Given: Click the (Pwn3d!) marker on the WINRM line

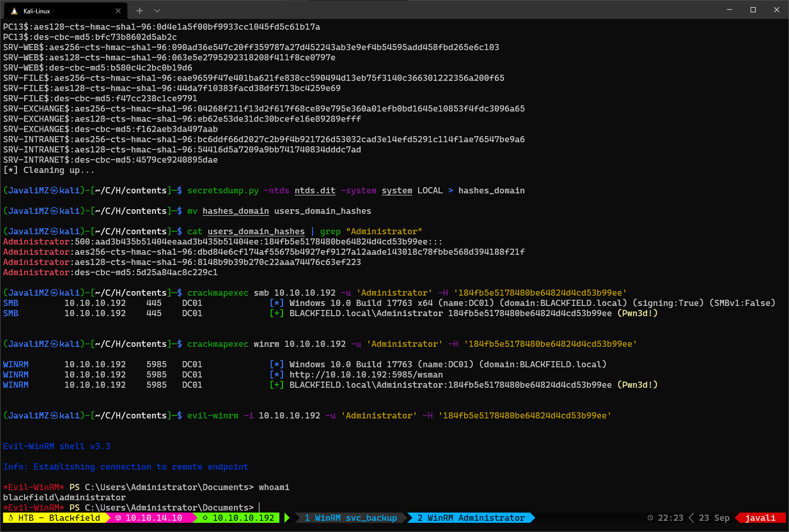Looking at the screenshot, I should pos(638,385).
